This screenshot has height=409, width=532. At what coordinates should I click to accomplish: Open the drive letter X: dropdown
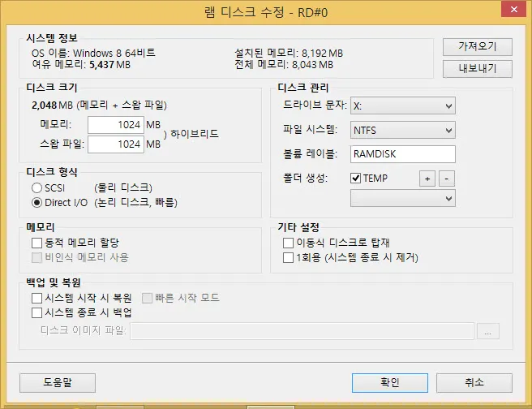(x=402, y=105)
